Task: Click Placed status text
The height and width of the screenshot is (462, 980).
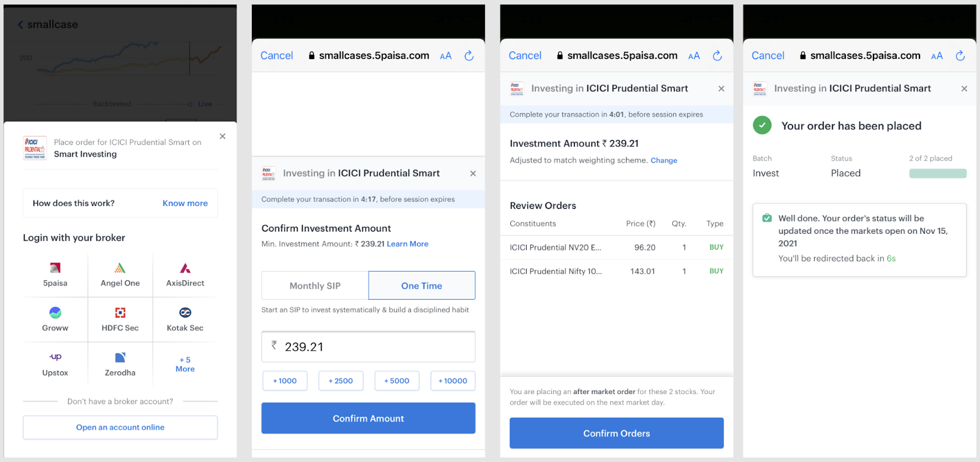Action: tap(845, 173)
